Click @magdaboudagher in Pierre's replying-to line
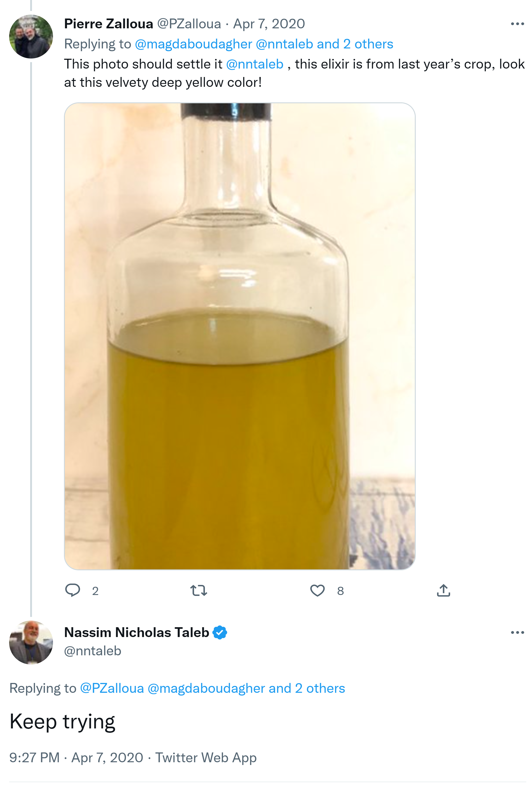The image size is (532, 794). [x=193, y=44]
